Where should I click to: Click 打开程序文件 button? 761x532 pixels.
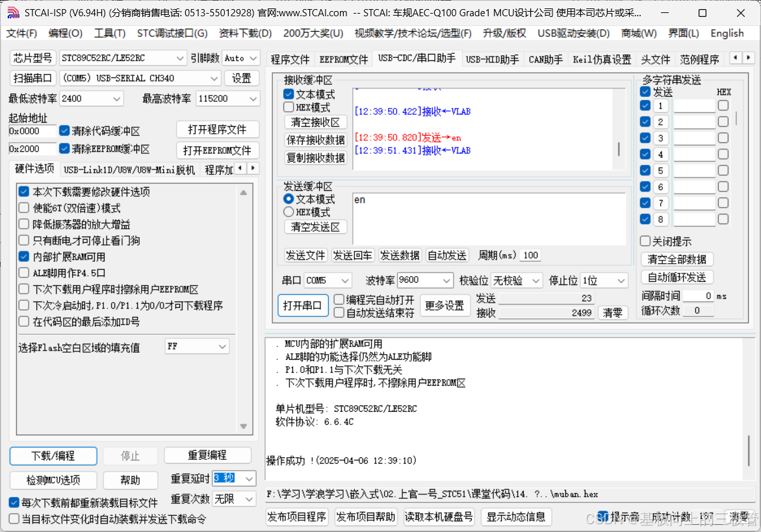coord(218,129)
